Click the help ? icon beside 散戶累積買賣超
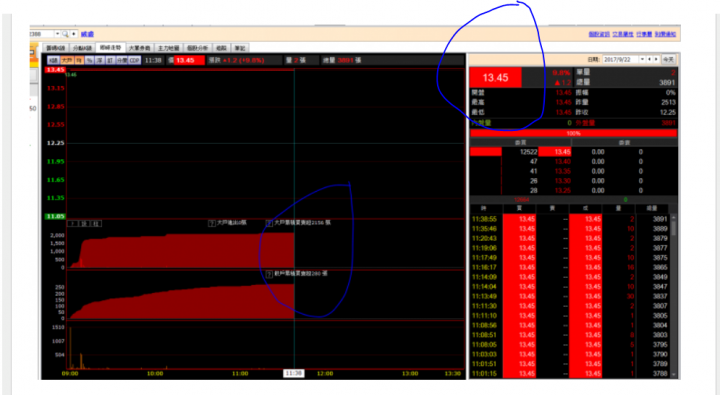Screen dimensions: 720x395 coord(270,274)
